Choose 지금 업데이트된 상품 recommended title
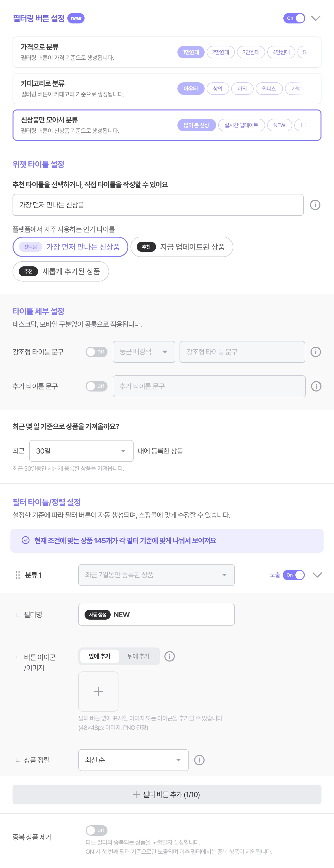The width and height of the screenshot is (334, 868). point(182,247)
